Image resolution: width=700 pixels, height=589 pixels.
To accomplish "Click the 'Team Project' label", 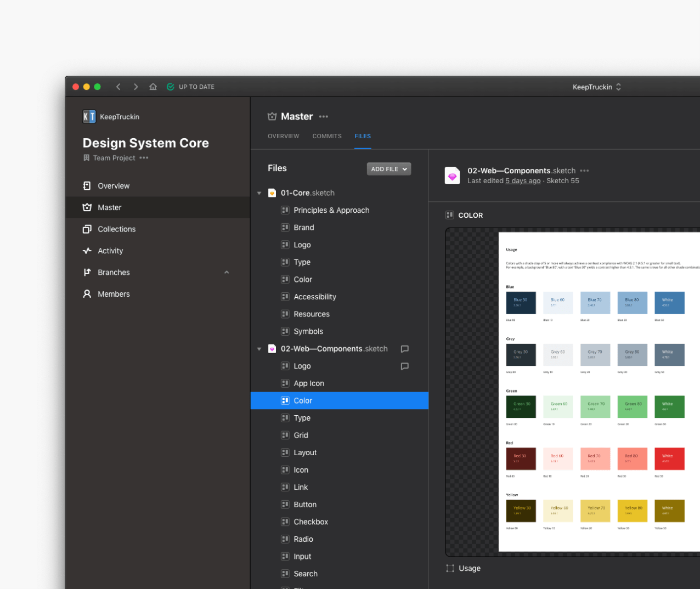I will pyautogui.click(x=114, y=158).
